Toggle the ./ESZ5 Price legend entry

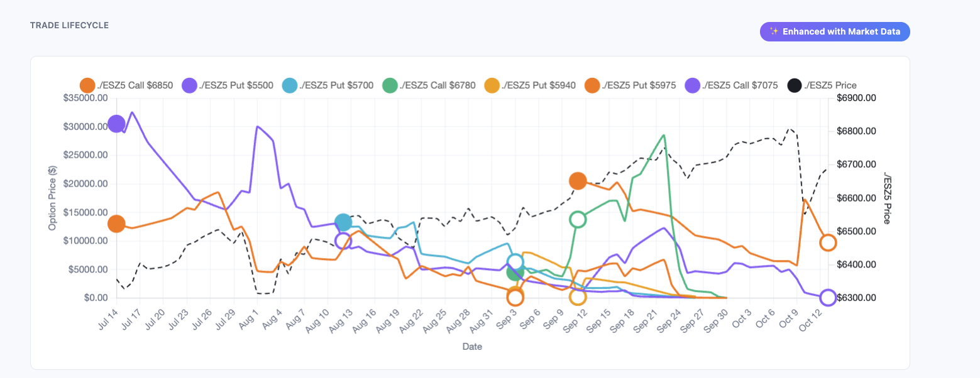[822, 85]
